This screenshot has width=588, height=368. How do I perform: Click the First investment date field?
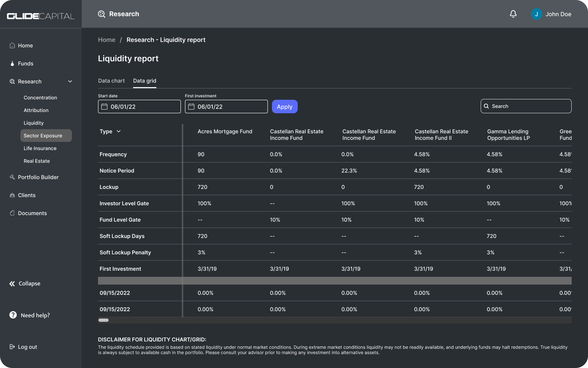[226, 107]
